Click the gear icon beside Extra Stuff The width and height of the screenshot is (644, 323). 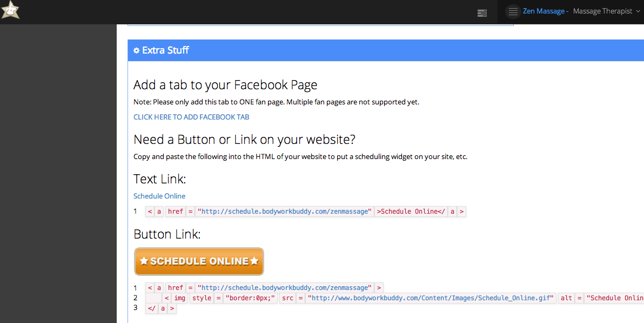pyautogui.click(x=137, y=50)
